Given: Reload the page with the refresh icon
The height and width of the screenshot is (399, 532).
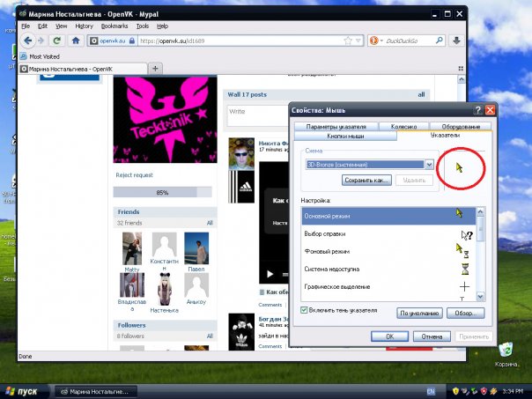Looking at the screenshot, I should pyautogui.click(x=56, y=41).
